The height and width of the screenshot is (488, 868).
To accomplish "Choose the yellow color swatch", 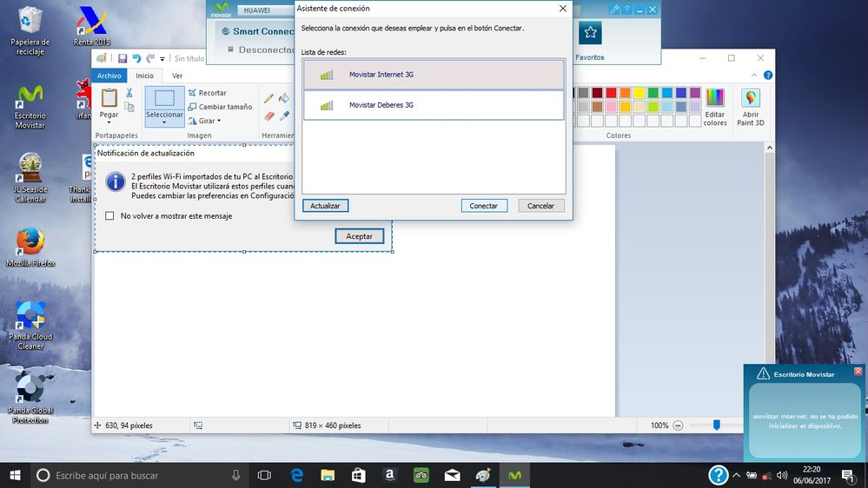I will coord(639,93).
